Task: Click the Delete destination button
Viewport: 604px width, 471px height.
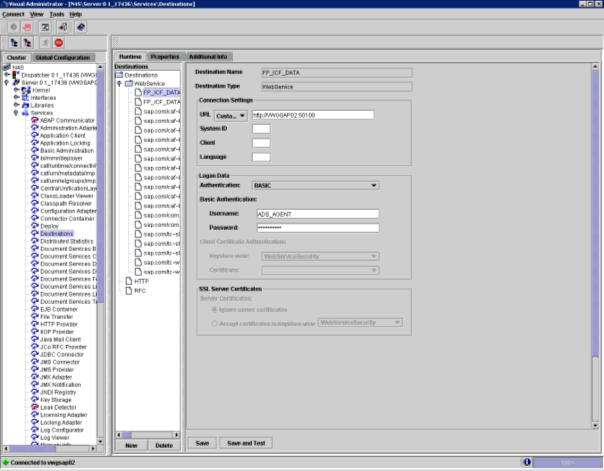Action: [164, 445]
